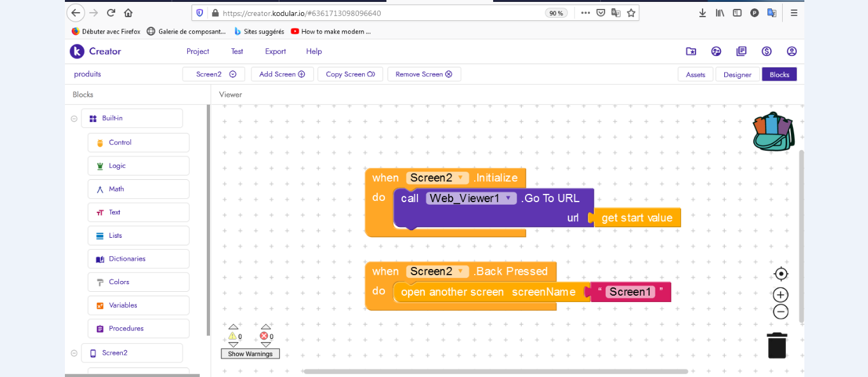Click the tracking protection shield icon

point(200,13)
